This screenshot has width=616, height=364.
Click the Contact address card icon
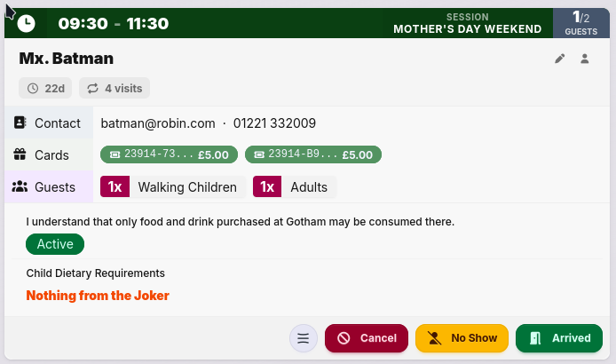point(20,123)
